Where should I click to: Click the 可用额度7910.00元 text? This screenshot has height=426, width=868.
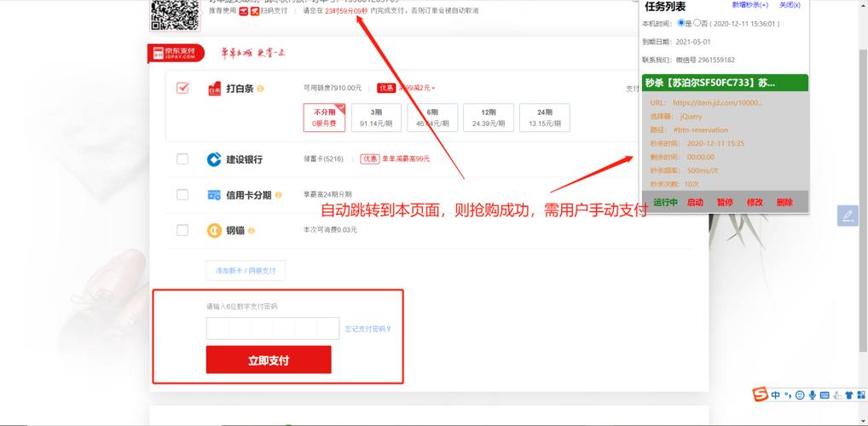(x=333, y=88)
